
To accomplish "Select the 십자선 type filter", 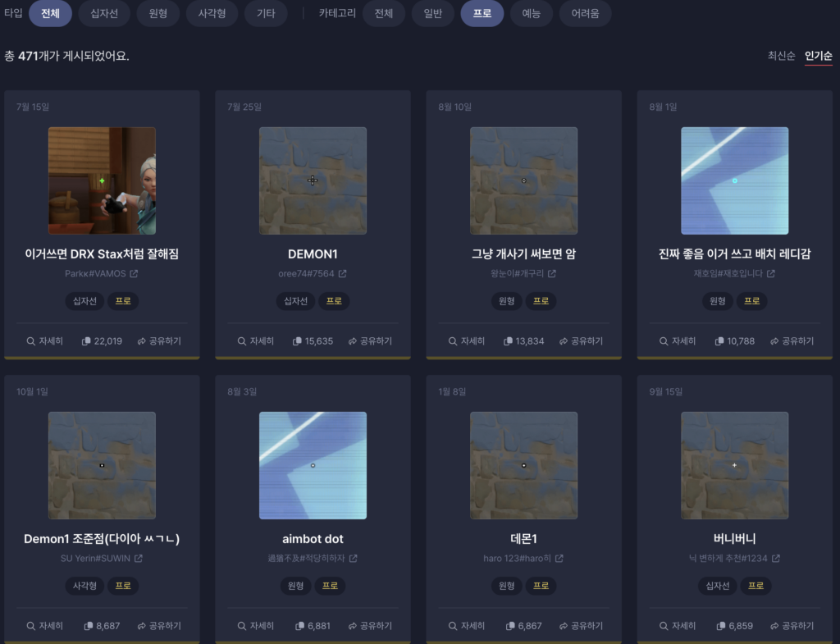I will pos(103,13).
